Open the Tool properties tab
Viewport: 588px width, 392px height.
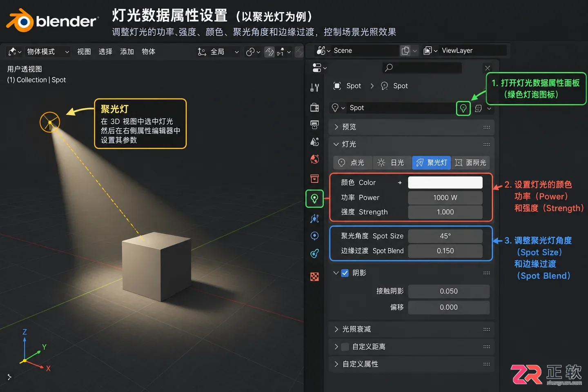click(314, 87)
